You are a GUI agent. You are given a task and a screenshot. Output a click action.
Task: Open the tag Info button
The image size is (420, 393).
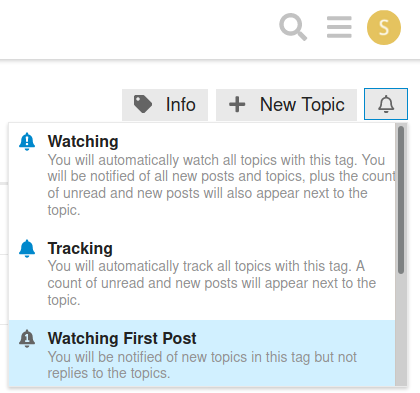click(165, 105)
